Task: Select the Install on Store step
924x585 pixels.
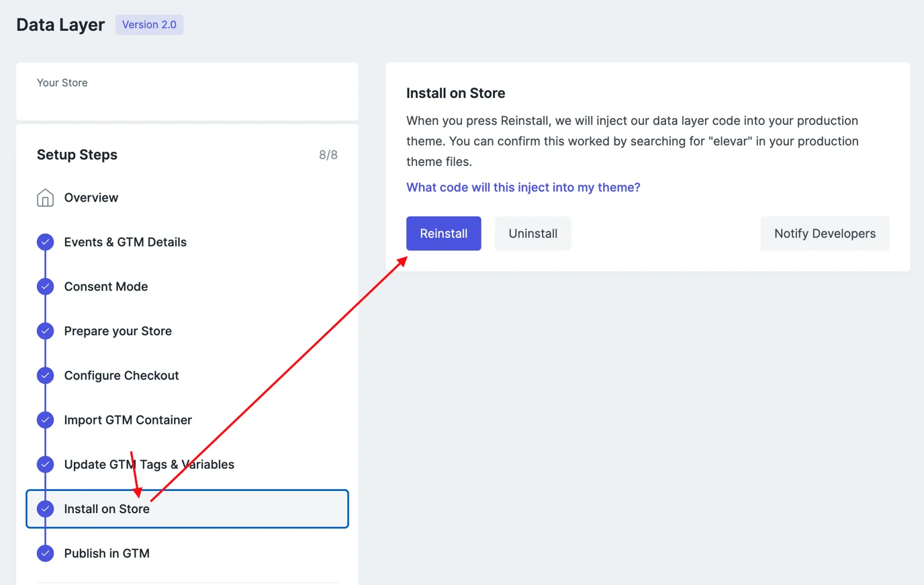Action: point(107,508)
